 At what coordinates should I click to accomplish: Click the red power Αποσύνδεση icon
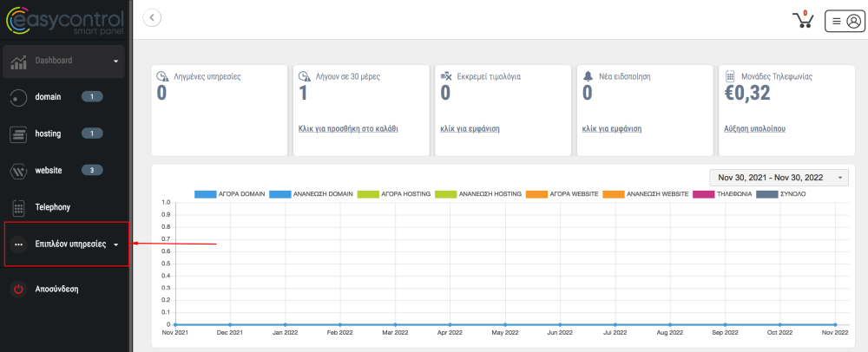point(19,289)
